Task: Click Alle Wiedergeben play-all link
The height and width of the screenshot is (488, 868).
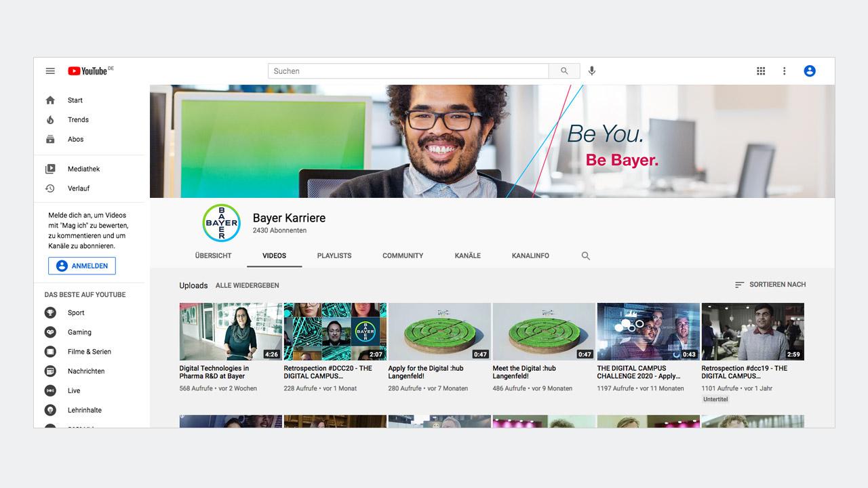Action: 248,286
